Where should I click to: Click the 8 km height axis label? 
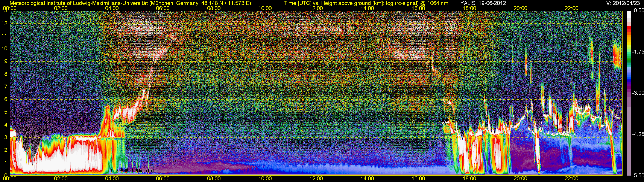tap(6, 74)
